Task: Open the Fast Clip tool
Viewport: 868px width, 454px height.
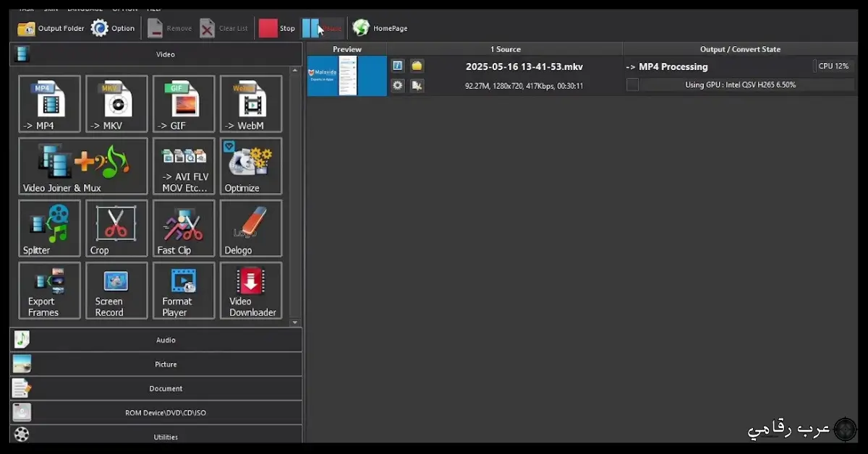Action: [183, 228]
